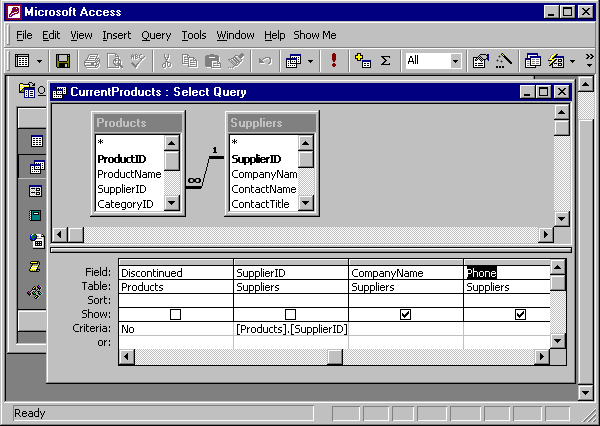The width and height of the screenshot is (600, 426).
Task: Select Forms icon in database window sidebar
Action: tap(36, 191)
